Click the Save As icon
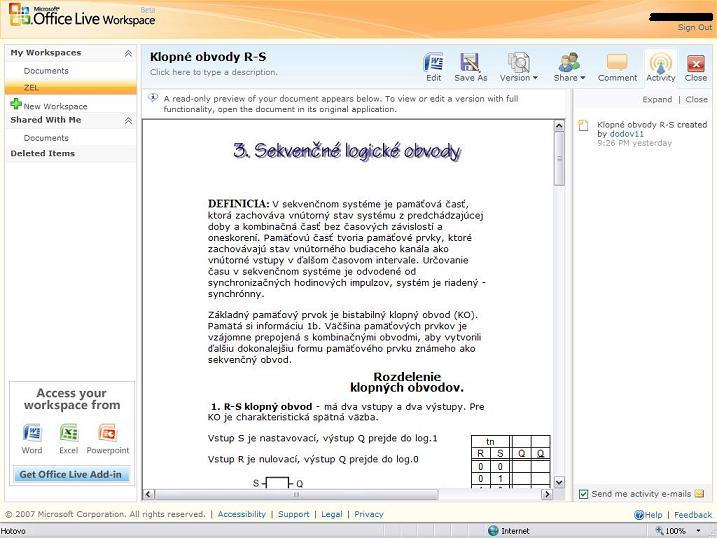The height and width of the screenshot is (538, 717). click(470, 64)
